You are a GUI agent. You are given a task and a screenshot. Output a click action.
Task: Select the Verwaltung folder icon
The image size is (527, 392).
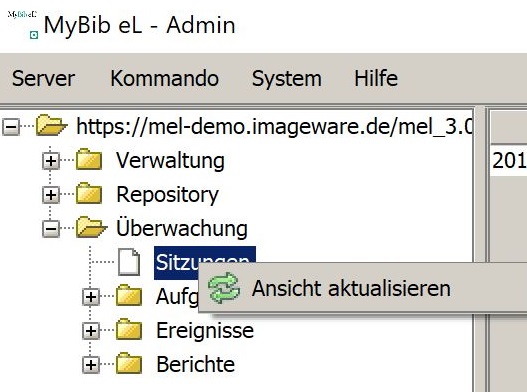pos(89,159)
